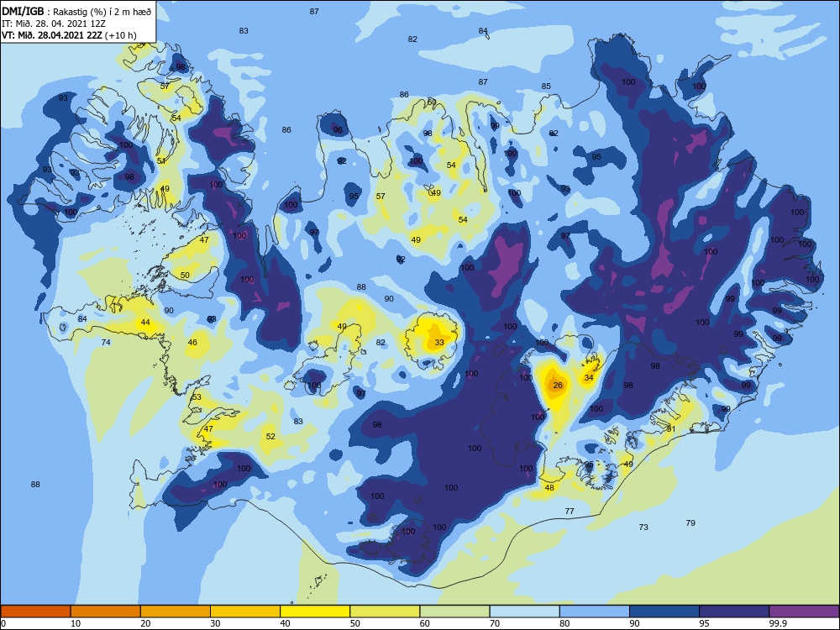Click the map value '74' off the west coast
The width and height of the screenshot is (840, 630).
tap(106, 343)
